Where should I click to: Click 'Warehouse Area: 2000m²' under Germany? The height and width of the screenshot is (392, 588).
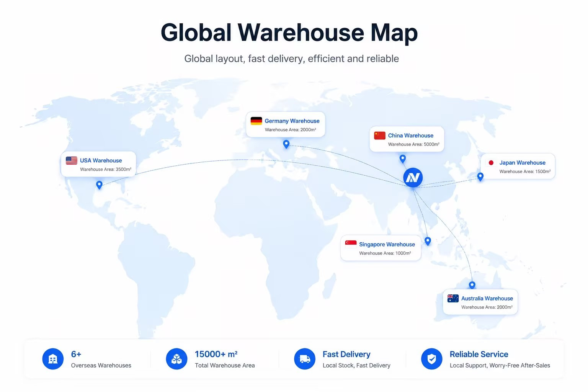290,130
